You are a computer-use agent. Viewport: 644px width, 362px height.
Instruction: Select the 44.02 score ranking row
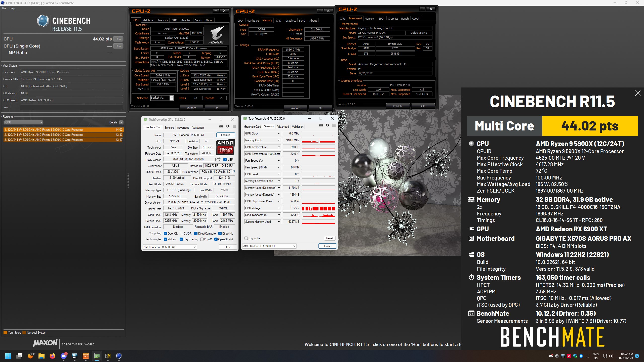click(x=63, y=130)
